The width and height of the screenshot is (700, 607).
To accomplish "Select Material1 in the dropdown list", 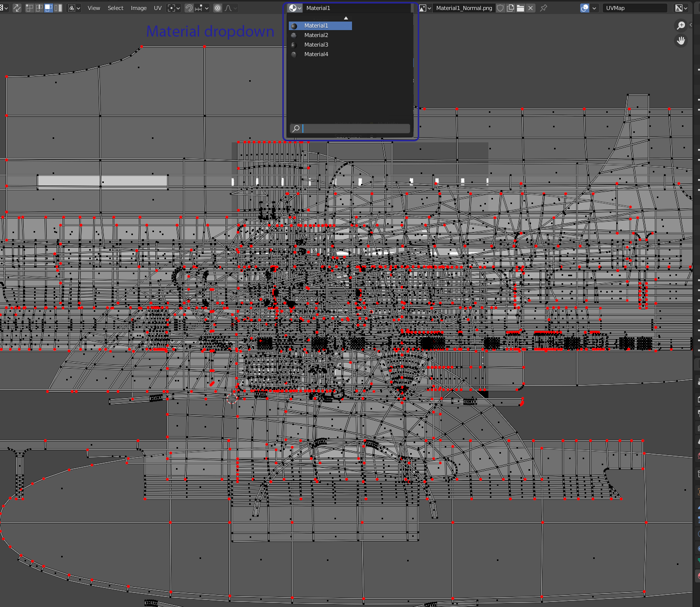I will click(320, 26).
